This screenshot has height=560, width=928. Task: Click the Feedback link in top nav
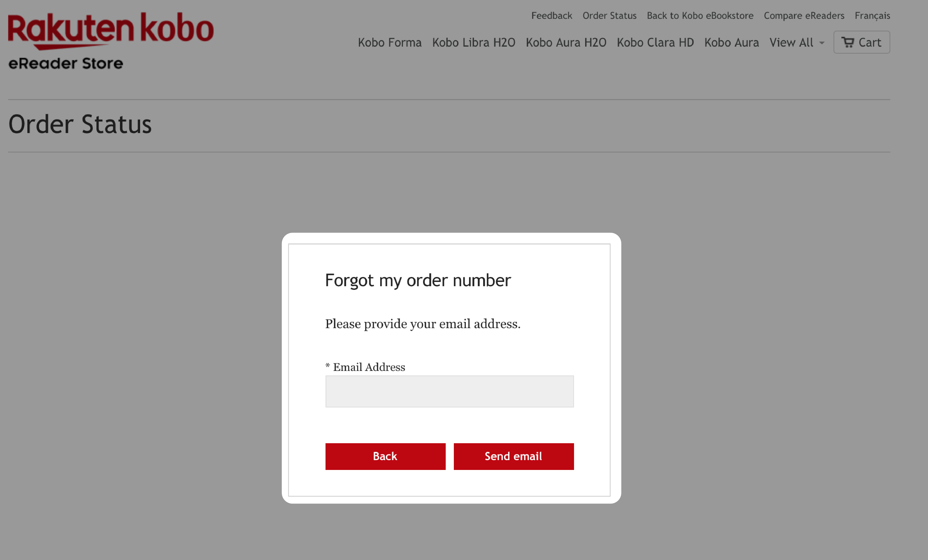coord(552,15)
